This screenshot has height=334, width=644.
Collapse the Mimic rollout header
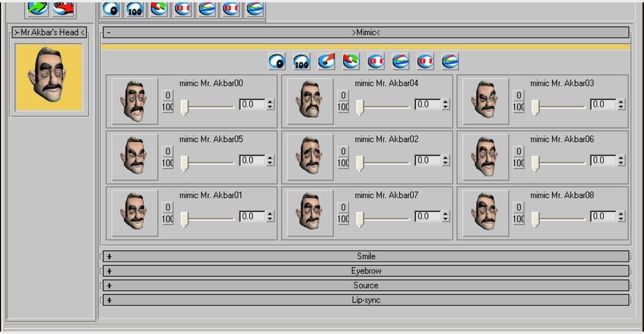click(x=365, y=32)
